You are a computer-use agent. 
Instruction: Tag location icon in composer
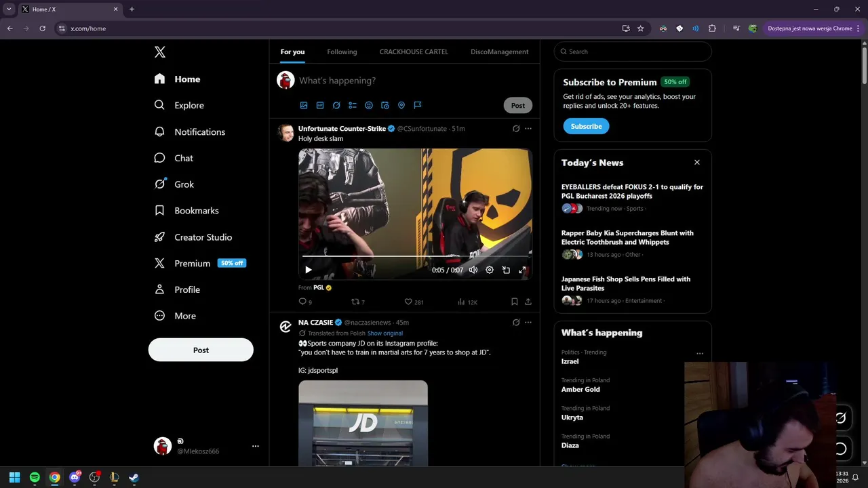click(x=401, y=105)
